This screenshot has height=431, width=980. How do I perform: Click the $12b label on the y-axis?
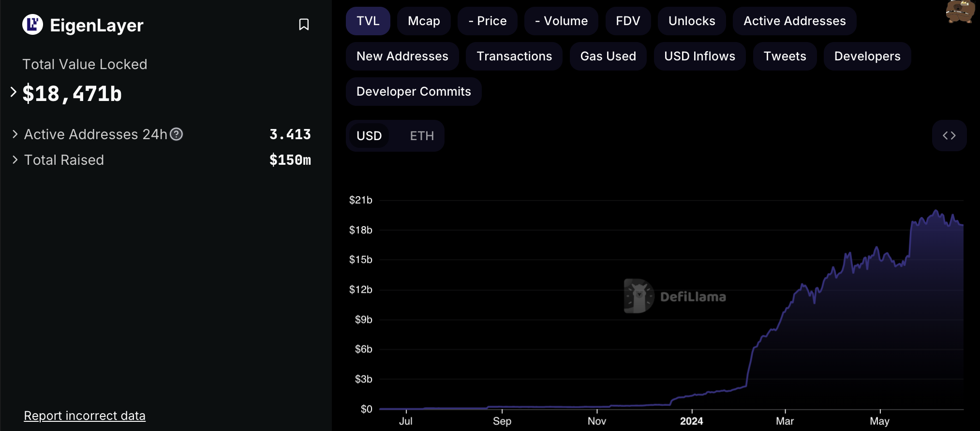[361, 289]
